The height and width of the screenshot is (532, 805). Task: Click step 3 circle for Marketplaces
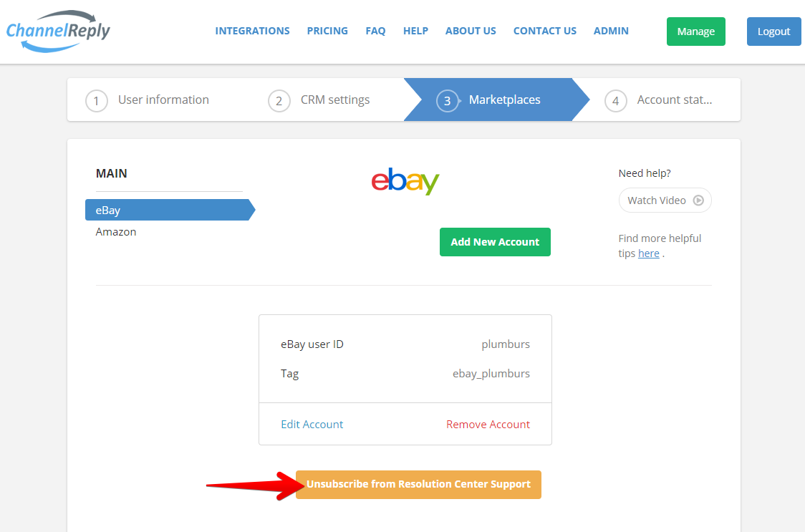(x=447, y=101)
